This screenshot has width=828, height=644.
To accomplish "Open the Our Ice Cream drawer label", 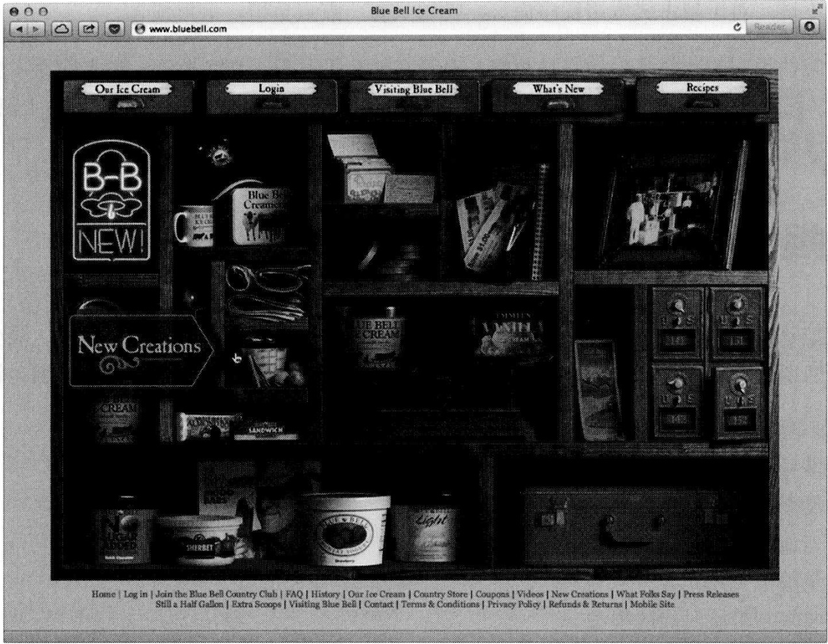I will coord(127,89).
